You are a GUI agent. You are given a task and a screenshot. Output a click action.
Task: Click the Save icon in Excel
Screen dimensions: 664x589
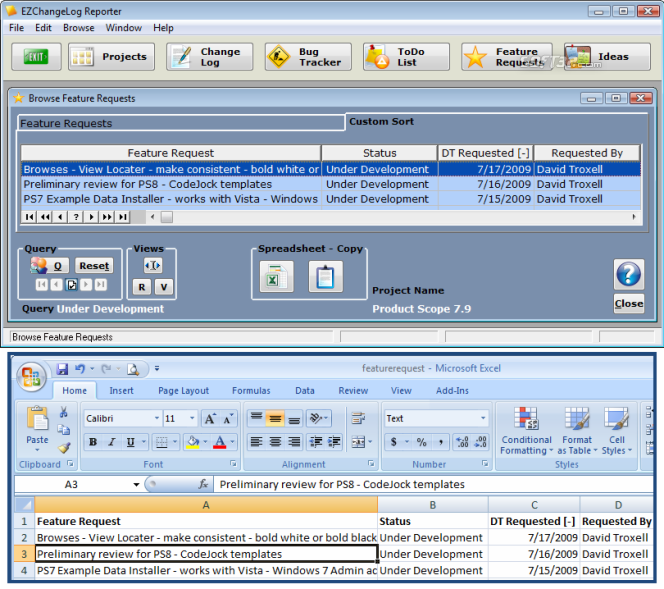pos(62,369)
